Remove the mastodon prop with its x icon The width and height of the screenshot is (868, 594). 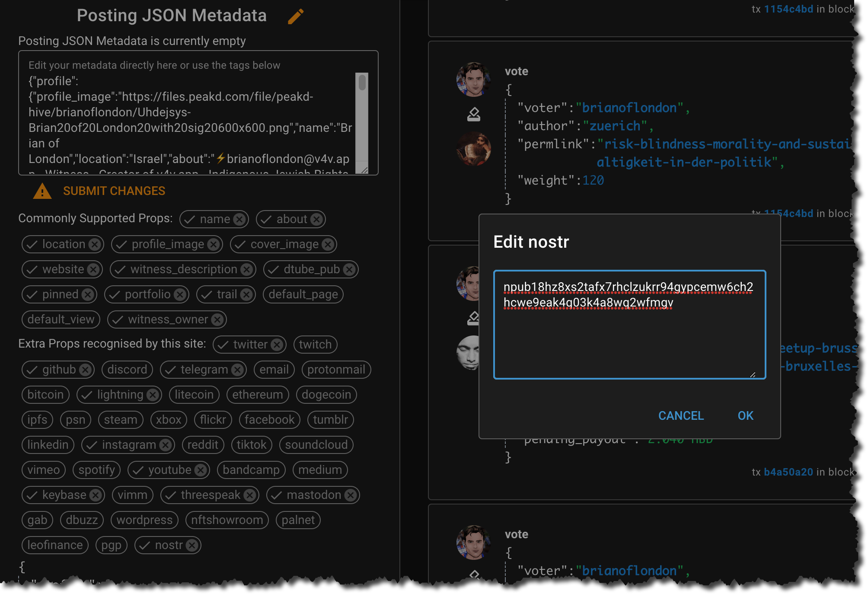pyautogui.click(x=351, y=495)
